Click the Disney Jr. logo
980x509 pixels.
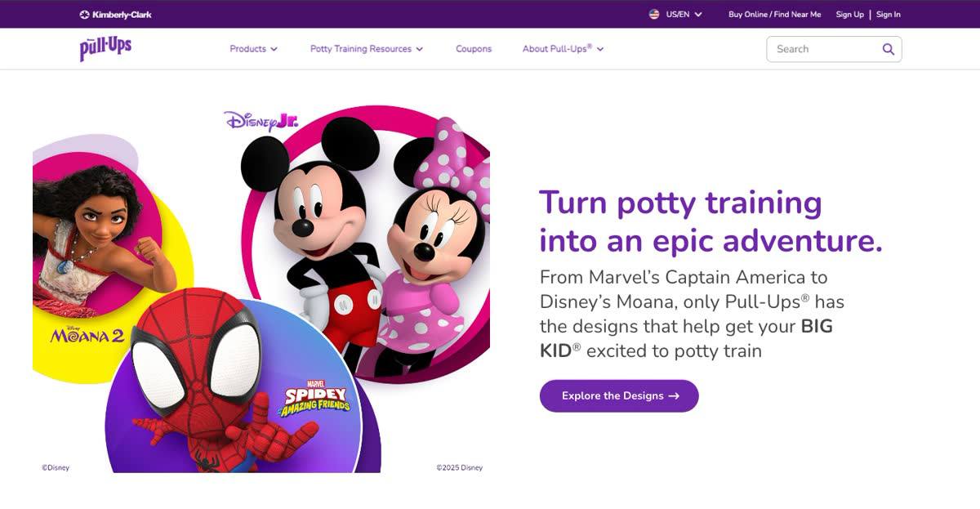(261, 122)
